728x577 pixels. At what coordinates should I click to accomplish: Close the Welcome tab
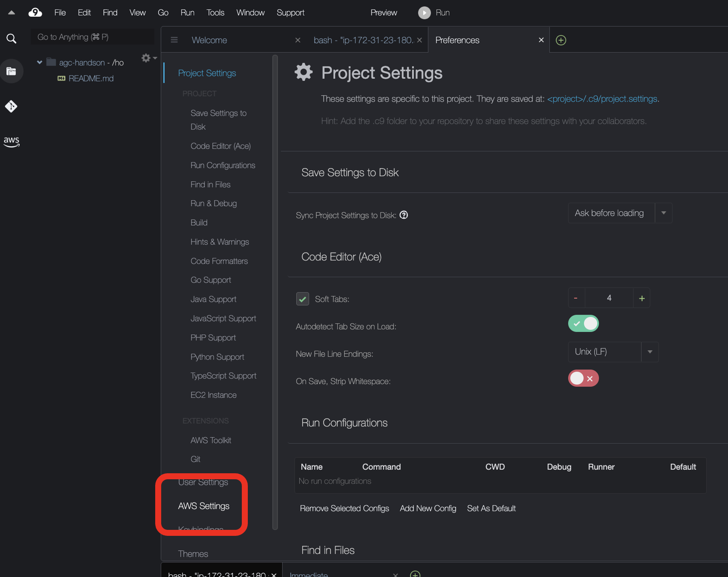click(298, 40)
